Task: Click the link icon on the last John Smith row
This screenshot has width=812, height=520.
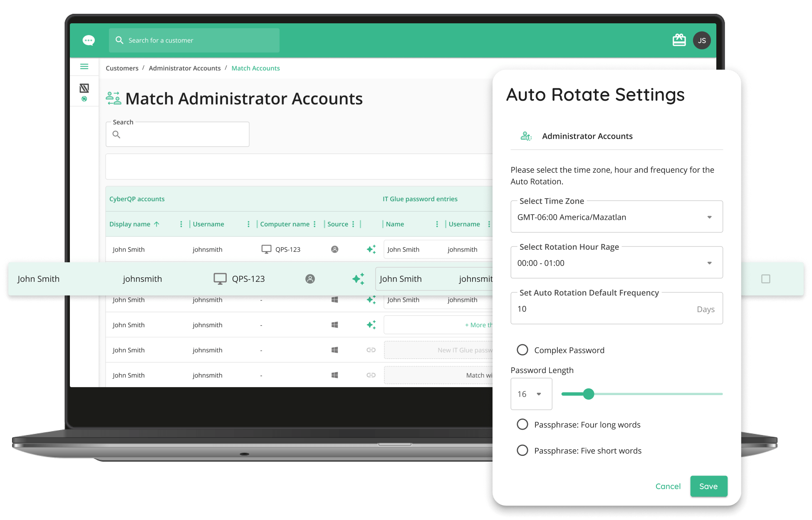Action: click(x=371, y=375)
